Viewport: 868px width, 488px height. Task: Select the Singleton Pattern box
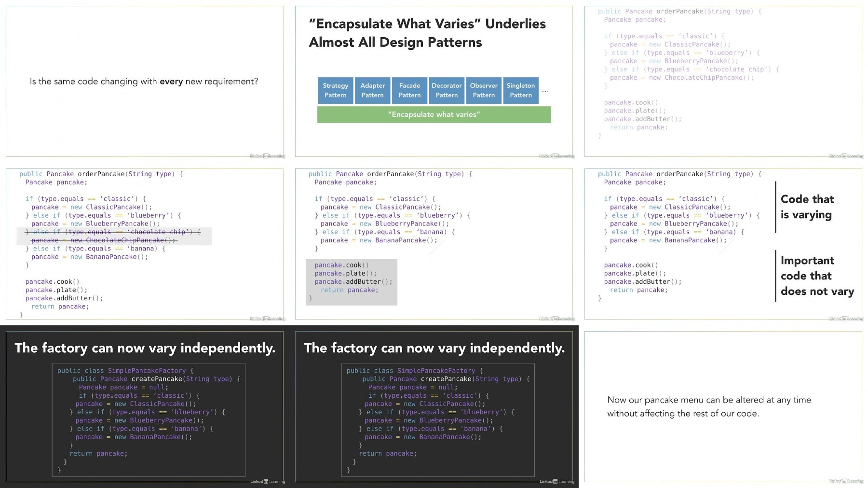[x=521, y=90]
